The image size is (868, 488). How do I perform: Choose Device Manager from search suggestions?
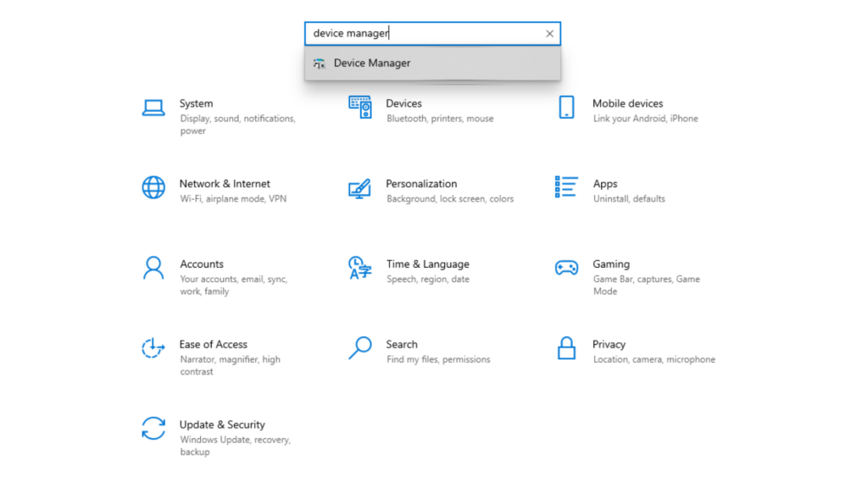(372, 64)
